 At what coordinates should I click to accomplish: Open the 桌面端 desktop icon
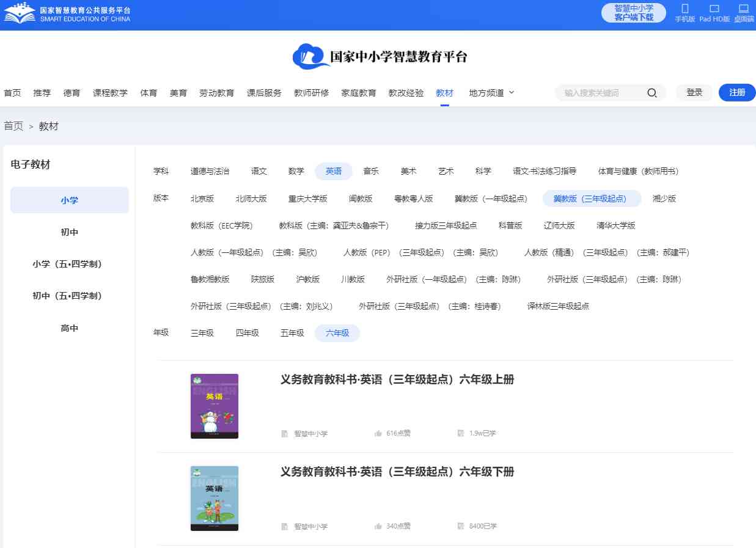click(x=744, y=9)
